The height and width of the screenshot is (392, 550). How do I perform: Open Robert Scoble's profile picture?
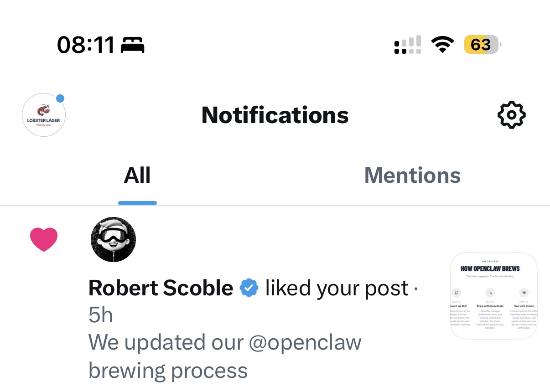click(113, 239)
